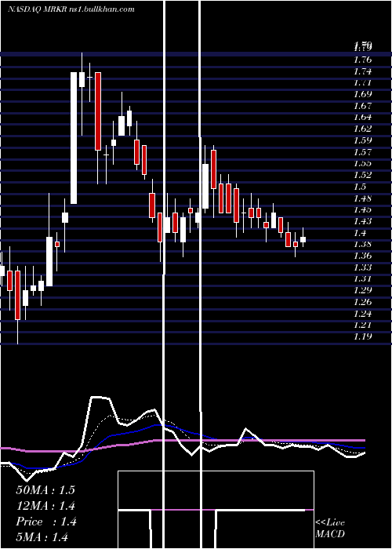The width and height of the screenshot is (392, 549).
Task: Click the 1.48 price axis label
Action: (362, 198)
